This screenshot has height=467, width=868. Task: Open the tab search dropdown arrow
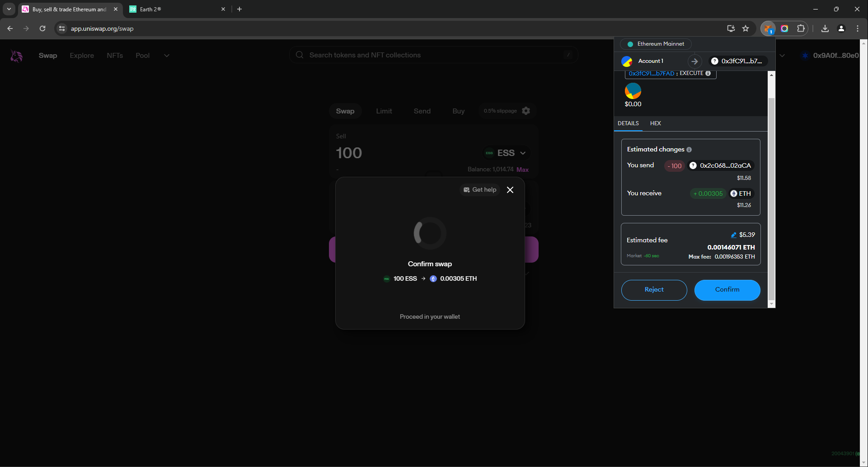(x=9, y=9)
